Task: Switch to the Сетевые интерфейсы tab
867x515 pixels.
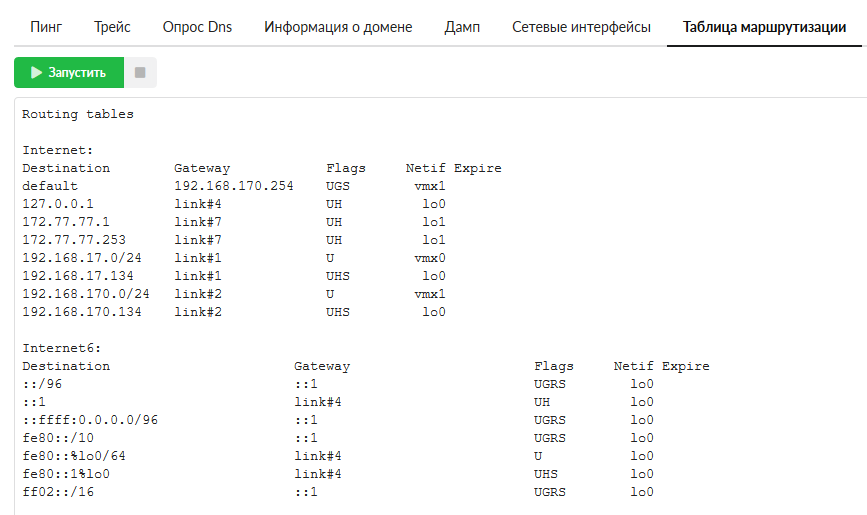Action: pos(581,27)
